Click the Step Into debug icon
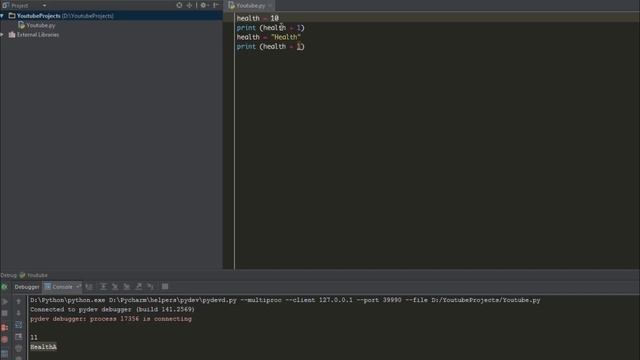This screenshot has height=360, width=640. [x=115, y=287]
